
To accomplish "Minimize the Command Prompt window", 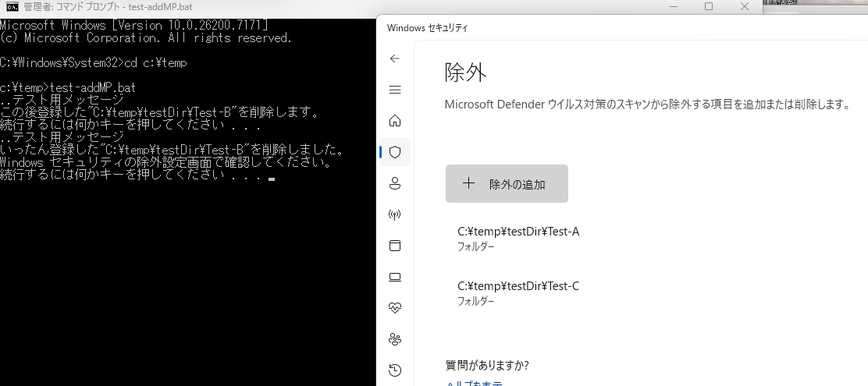I will point(674,7).
